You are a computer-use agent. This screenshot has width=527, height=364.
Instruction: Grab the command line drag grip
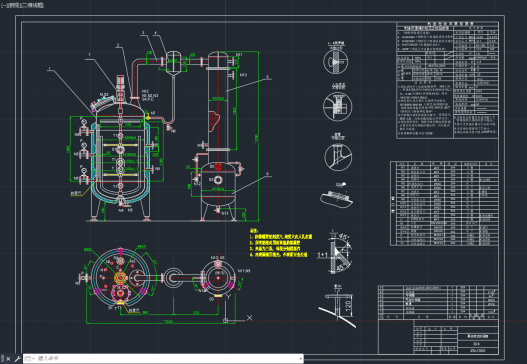coord(3,359)
